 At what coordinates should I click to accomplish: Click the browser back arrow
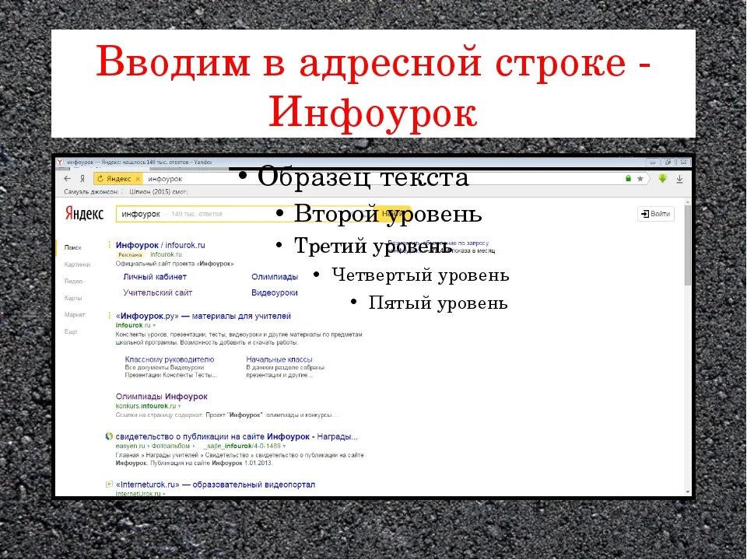click(67, 179)
